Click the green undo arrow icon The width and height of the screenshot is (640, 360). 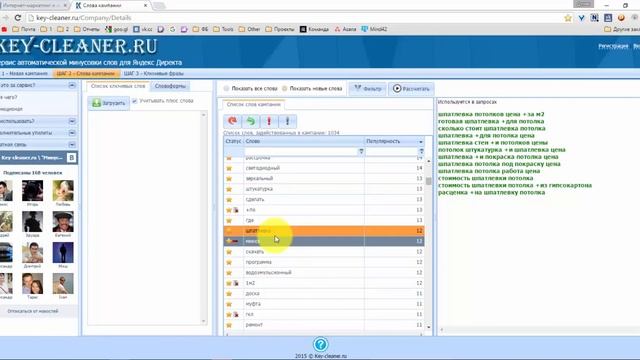tap(251, 121)
